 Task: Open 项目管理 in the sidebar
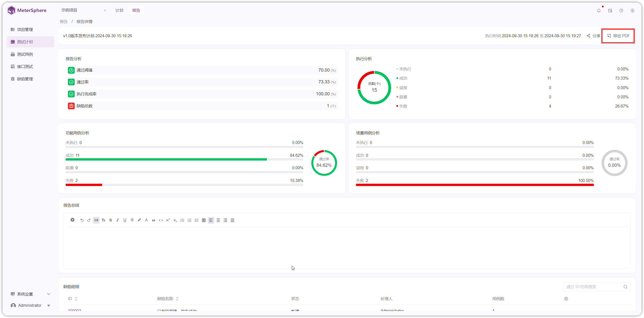tap(30, 29)
